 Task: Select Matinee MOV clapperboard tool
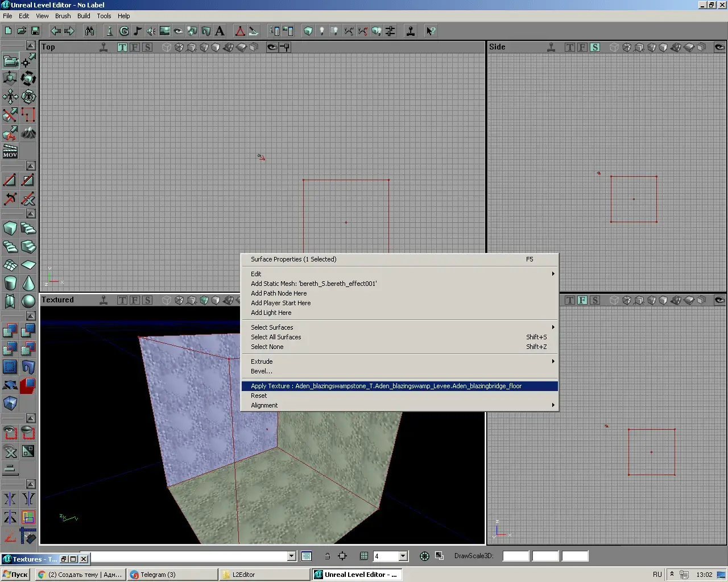[10, 151]
